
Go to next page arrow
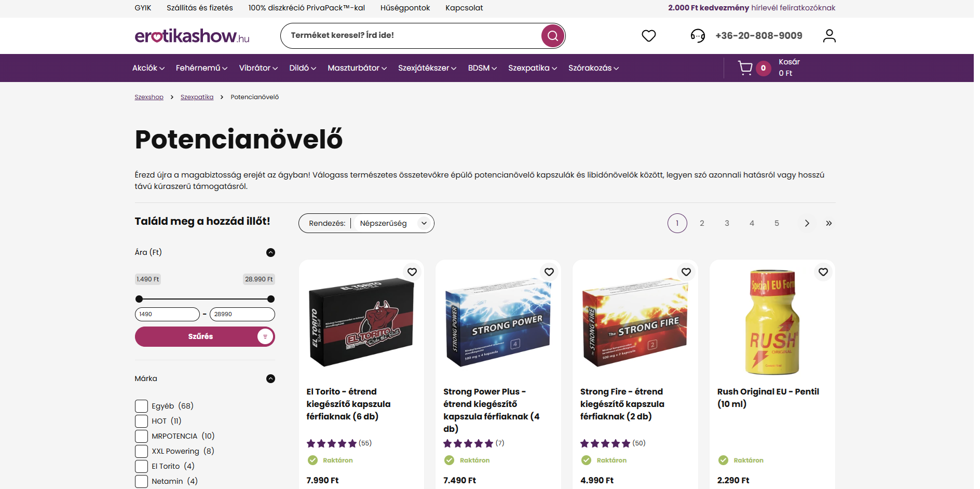[x=807, y=223]
